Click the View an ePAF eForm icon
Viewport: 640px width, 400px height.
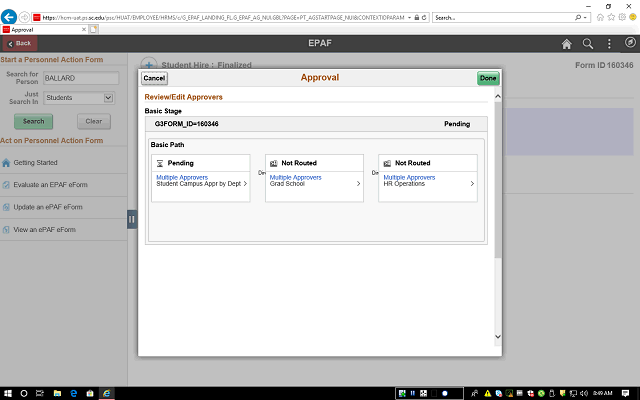[6, 230]
